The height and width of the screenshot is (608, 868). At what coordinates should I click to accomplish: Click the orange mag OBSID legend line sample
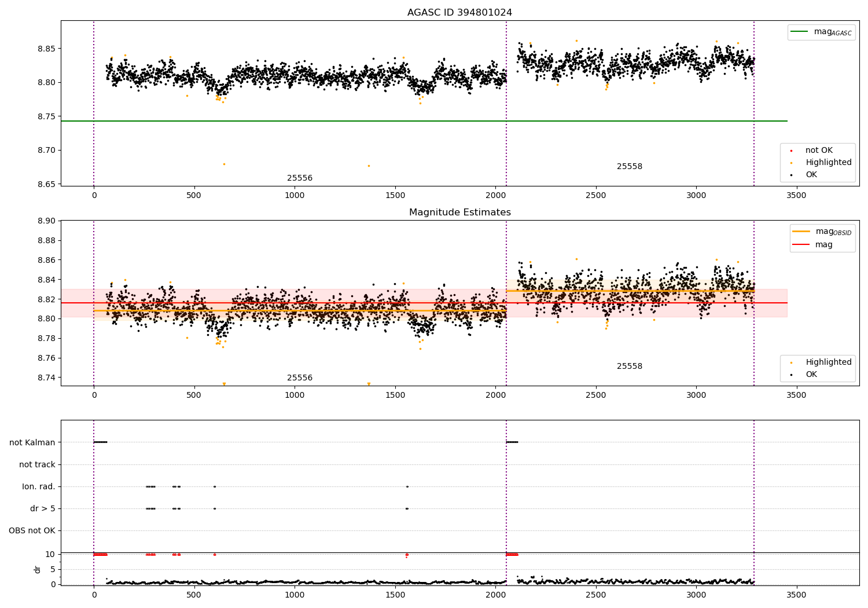(x=801, y=232)
